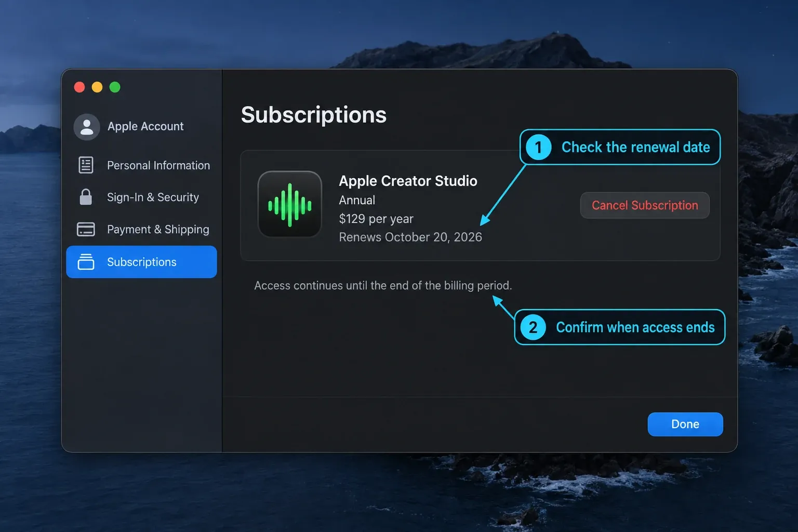
Task: Open the Apple Account sidebar entry
Action: [x=141, y=127]
